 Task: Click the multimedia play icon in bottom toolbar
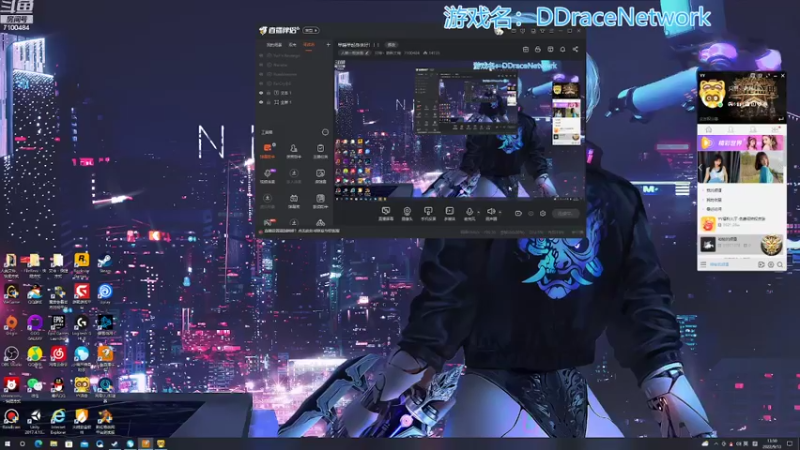[x=449, y=211]
